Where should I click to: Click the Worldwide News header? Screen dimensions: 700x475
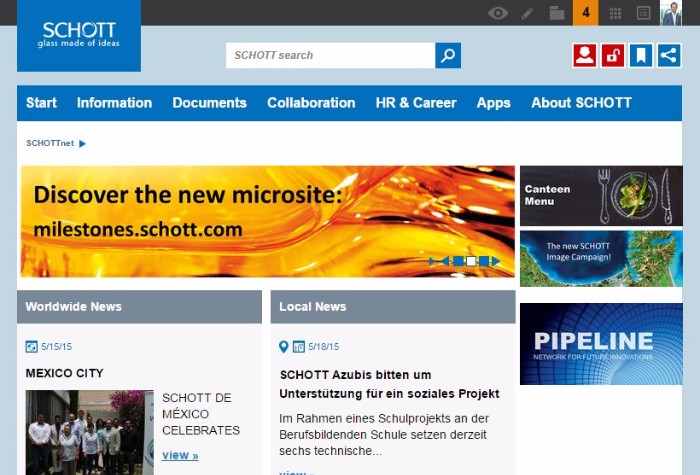tap(139, 307)
